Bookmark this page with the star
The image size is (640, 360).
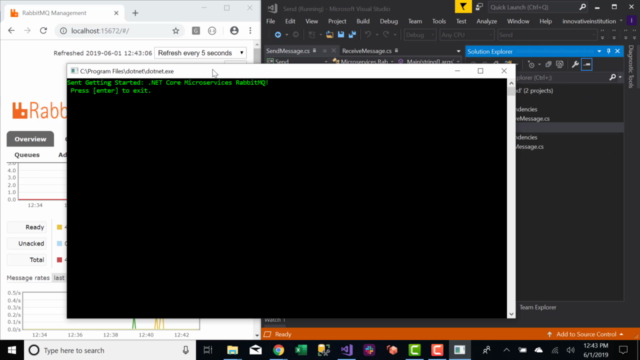176,31
